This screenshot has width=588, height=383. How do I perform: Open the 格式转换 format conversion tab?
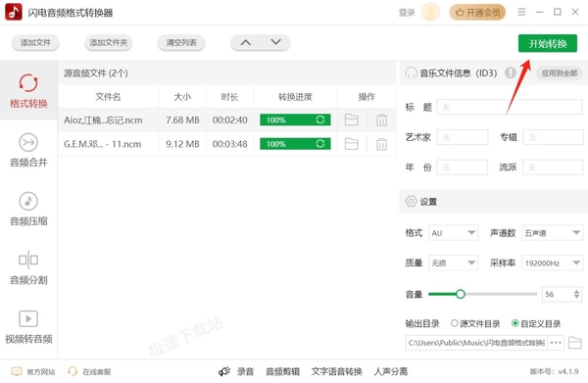point(28,91)
